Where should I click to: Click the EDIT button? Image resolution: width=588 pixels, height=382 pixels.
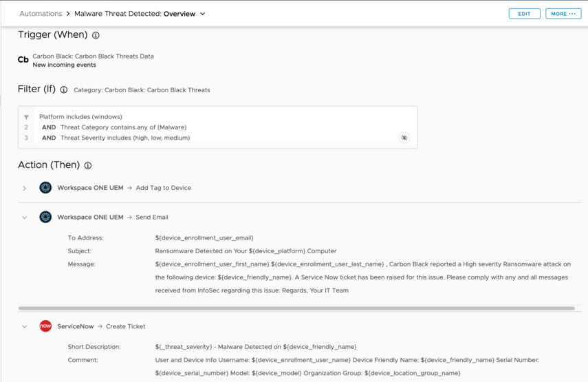pos(524,14)
